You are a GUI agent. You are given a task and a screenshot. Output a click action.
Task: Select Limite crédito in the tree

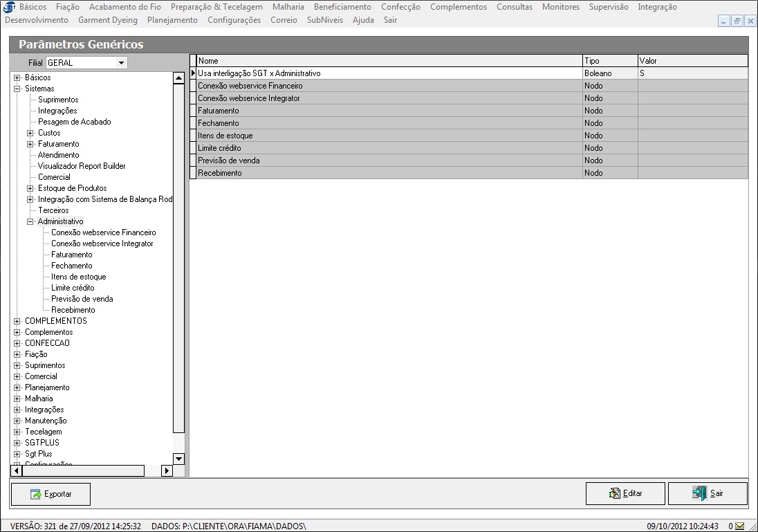point(73,288)
